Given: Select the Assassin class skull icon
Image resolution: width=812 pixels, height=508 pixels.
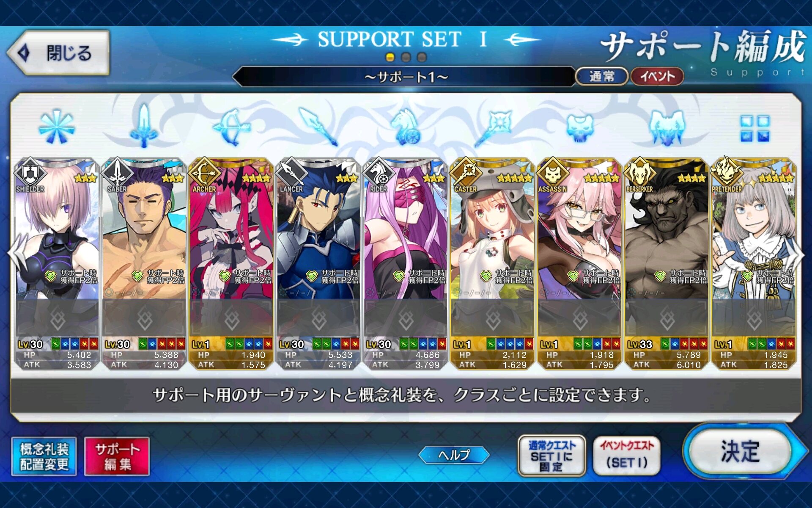Looking at the screenshot, I should tap(580, 127).
